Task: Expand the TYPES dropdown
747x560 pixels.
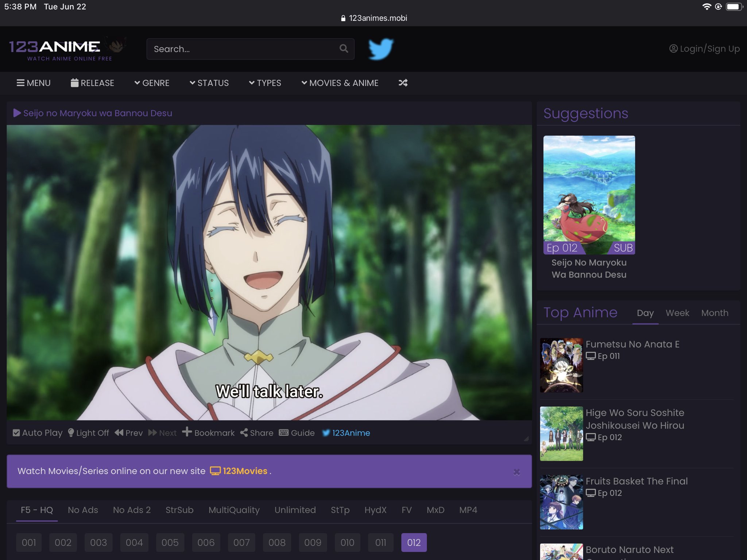Action: pos(265,83)
